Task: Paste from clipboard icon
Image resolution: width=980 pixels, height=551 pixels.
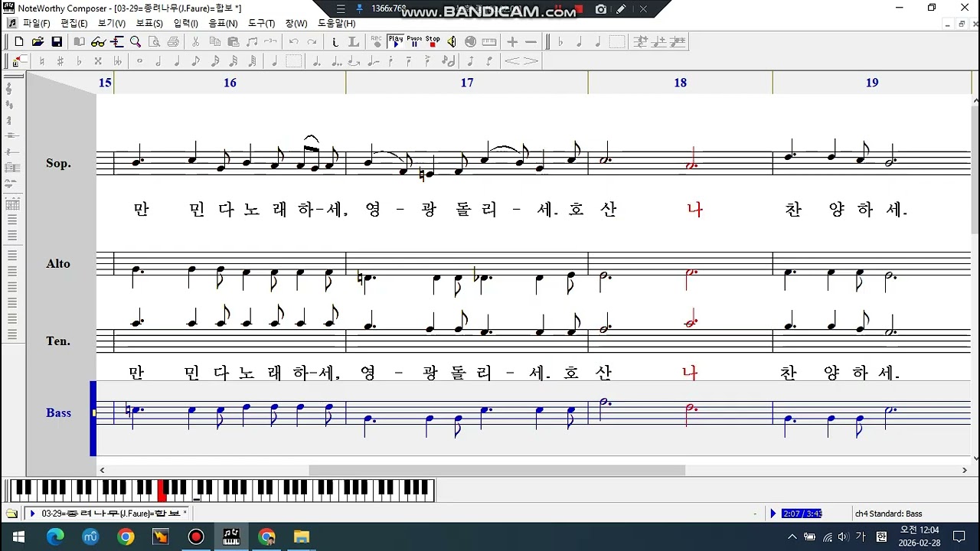Action: coord(233,41)
